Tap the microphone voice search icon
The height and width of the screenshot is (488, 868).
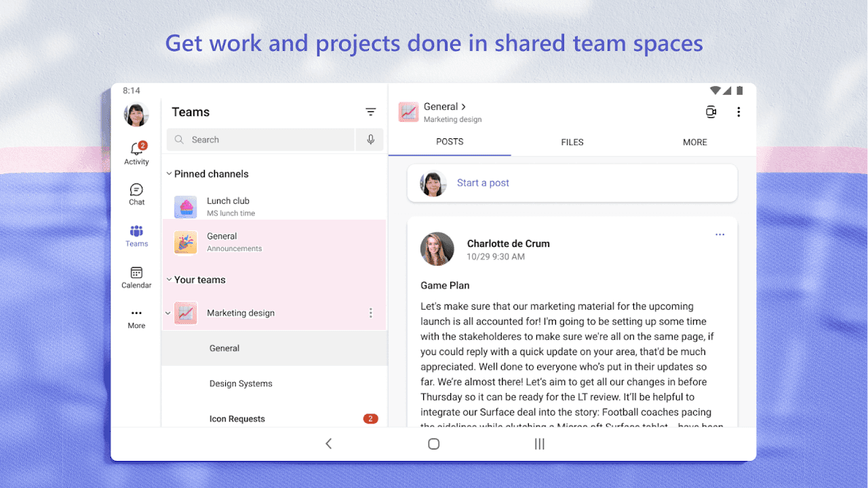[370, 140]
